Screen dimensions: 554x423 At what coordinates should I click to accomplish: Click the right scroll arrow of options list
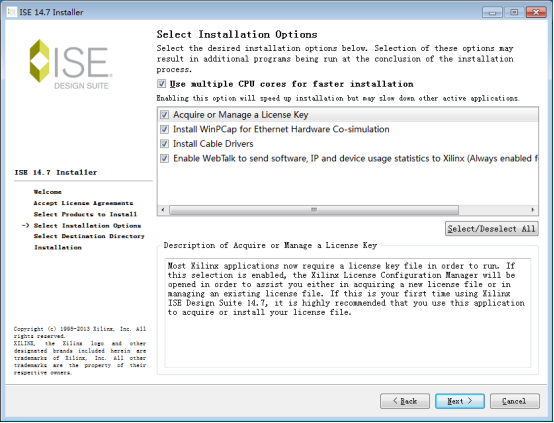[533, 210]
